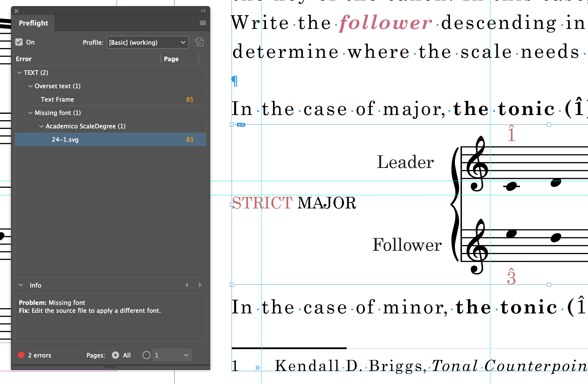Go to page 85 link
Viewport: 588px width, 384px height.
[190, 99]
